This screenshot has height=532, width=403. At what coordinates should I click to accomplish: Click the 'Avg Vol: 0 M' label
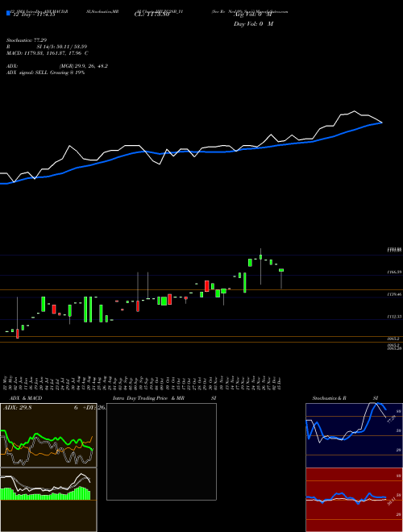(251, 15)
